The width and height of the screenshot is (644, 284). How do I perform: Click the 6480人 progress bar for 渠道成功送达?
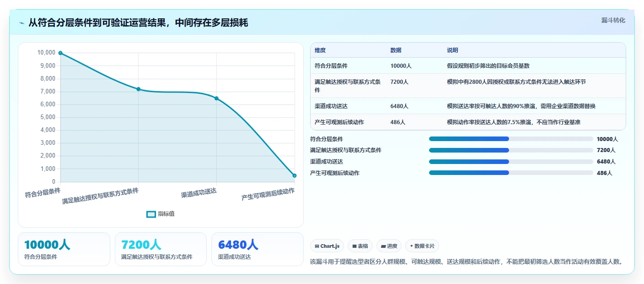511,161
